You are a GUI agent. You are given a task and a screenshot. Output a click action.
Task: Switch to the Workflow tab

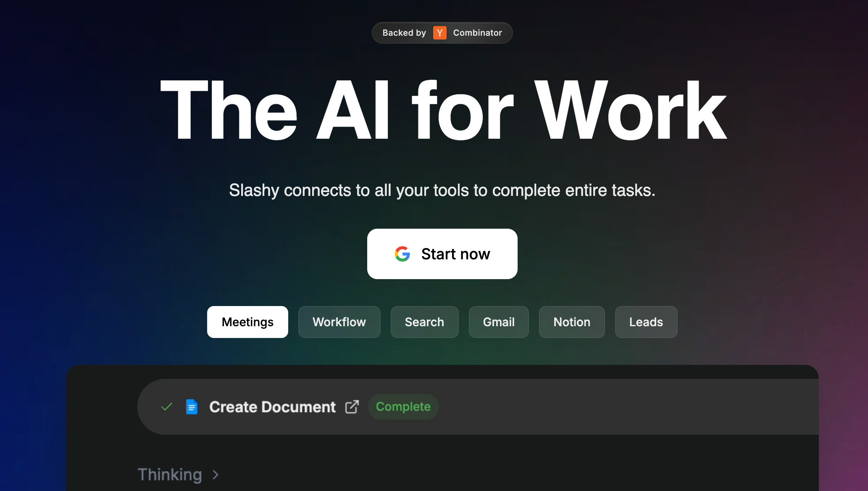click(339, 322)
